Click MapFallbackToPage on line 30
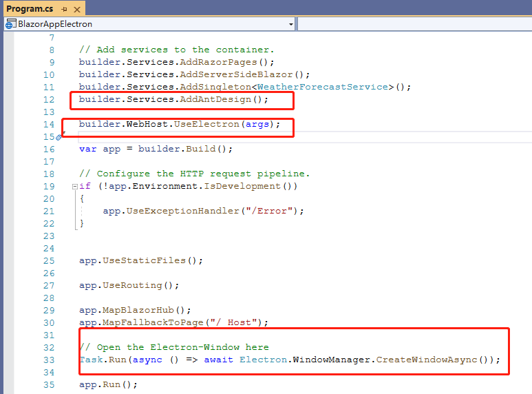 [153, 322]
